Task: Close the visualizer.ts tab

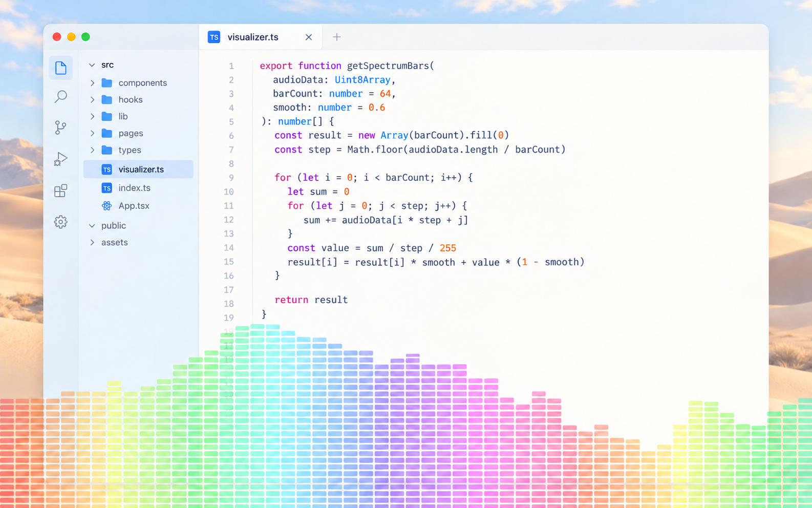Action: point(309,37)
